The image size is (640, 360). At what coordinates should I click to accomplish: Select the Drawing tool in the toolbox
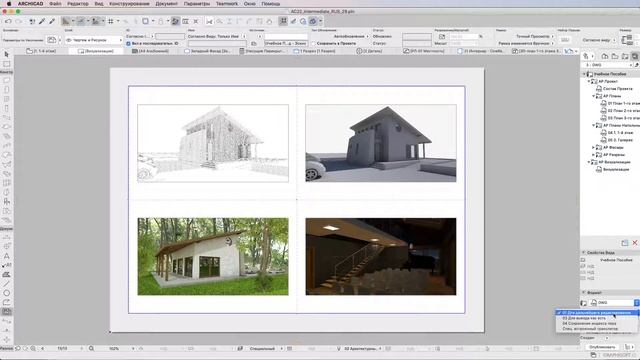tap(7, 311)
